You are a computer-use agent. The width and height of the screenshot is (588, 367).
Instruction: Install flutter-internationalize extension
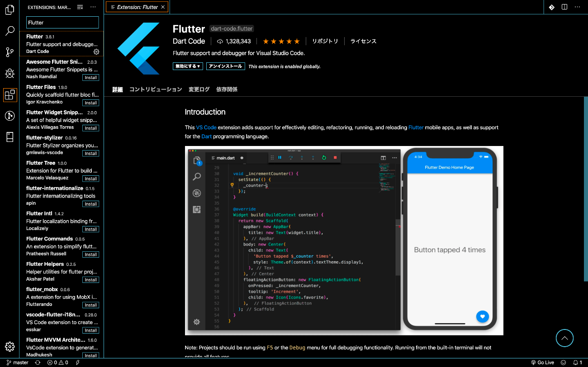(x=91, y=204)
